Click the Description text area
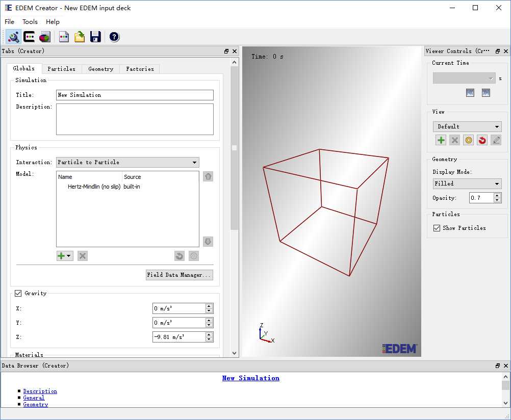The height and width of the screenshot is (420, 511). click(x=135, y=119)
